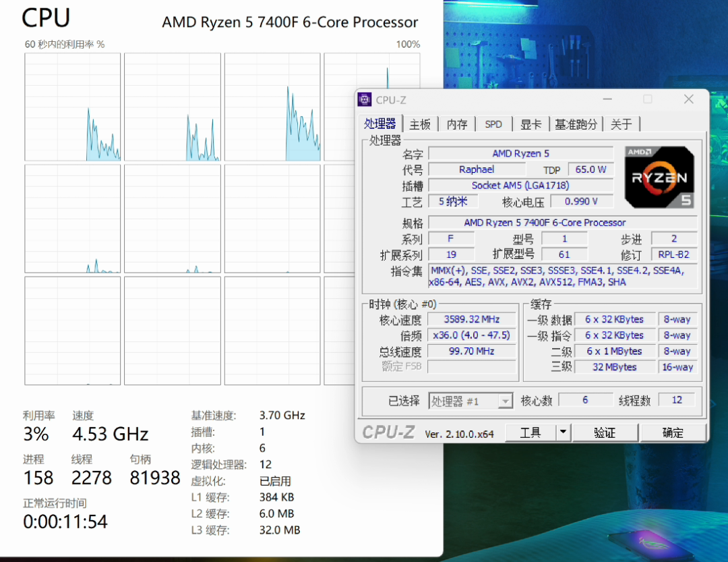728x562 pixels.
Task: Click the 扩展系列 value 19
Action: coord(451,255)
